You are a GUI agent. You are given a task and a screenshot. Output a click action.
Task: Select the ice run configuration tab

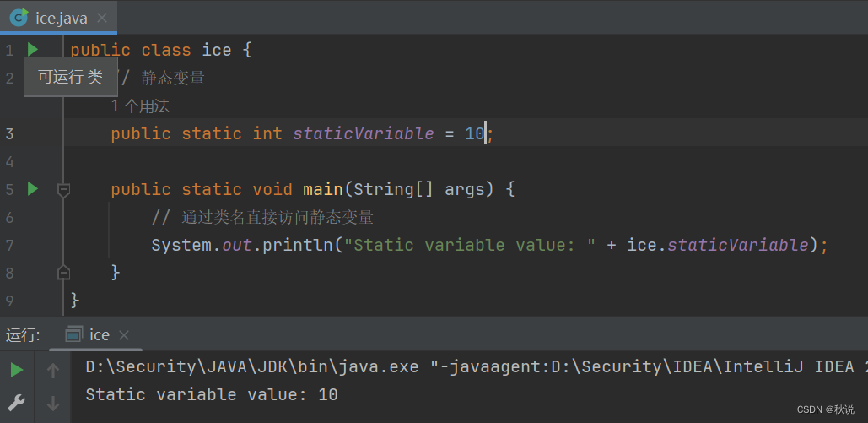tap(96, 335)
